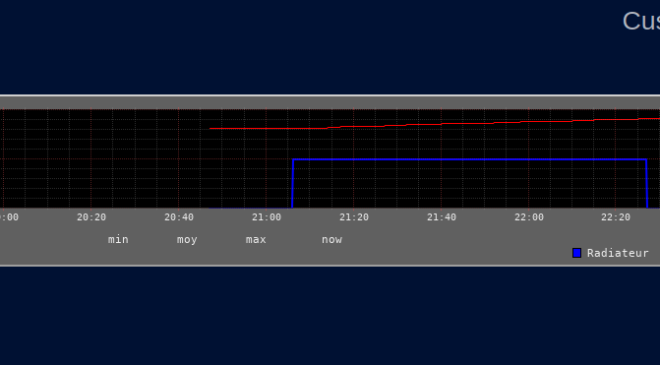Screen dimensions: 660x365
Task: Click the max column header
Action: coord(256,240)
